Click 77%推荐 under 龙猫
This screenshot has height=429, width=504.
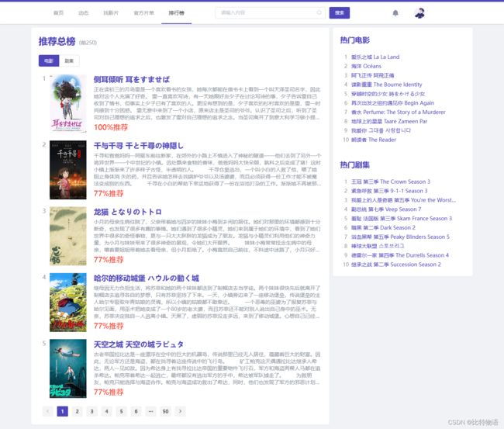tap(109, 260)
